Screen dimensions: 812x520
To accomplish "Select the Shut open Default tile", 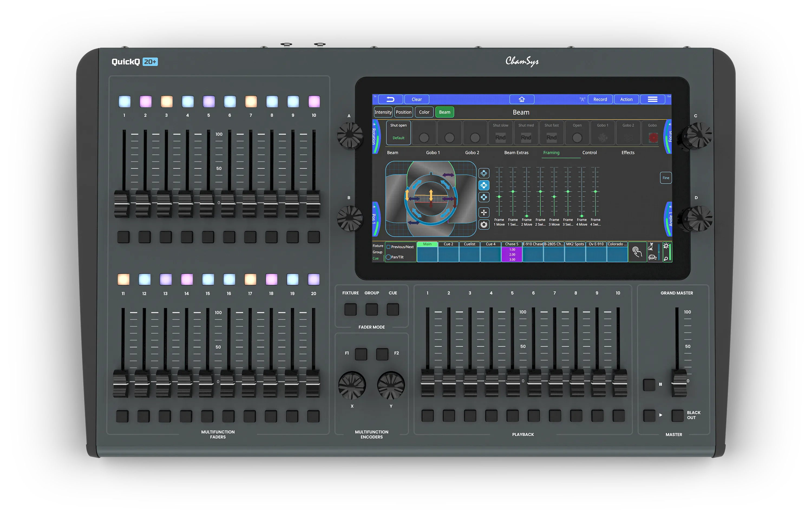I will pos(398,133).
